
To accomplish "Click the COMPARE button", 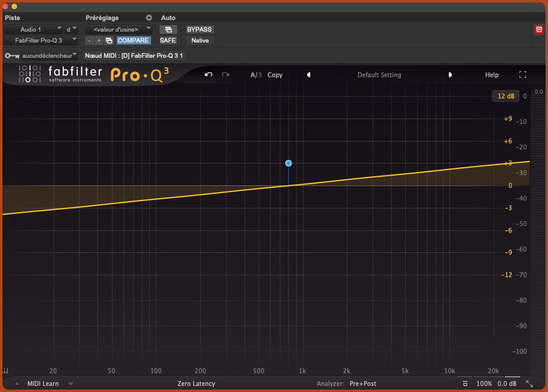I will [133, 40].
